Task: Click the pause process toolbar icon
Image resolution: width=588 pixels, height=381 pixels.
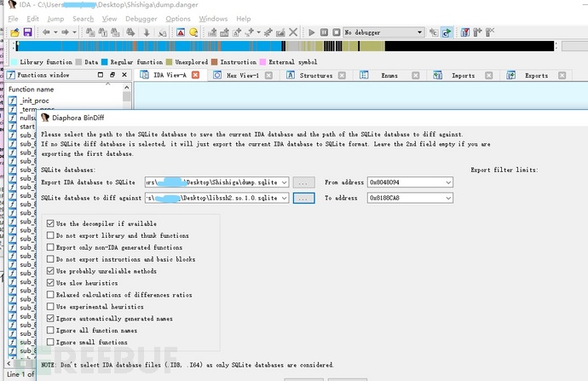Action: tap(324, 32)
